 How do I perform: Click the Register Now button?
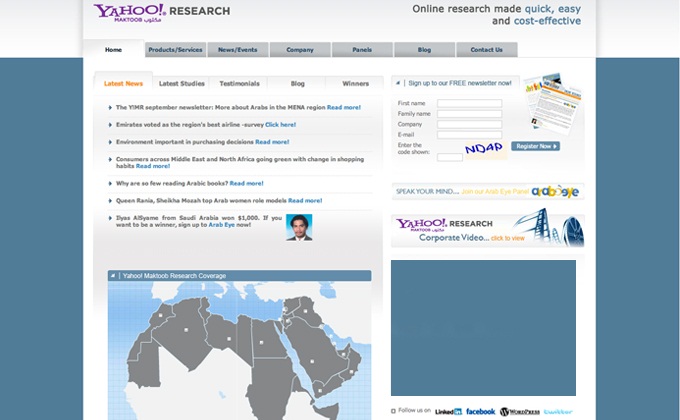(x=536, y=146)
